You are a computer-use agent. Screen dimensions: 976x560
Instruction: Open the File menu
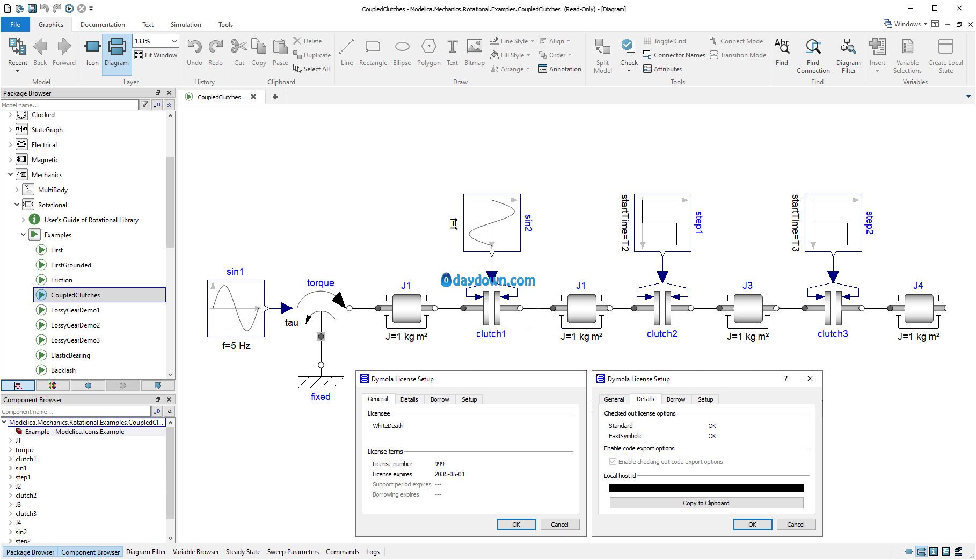pos(15,24)
